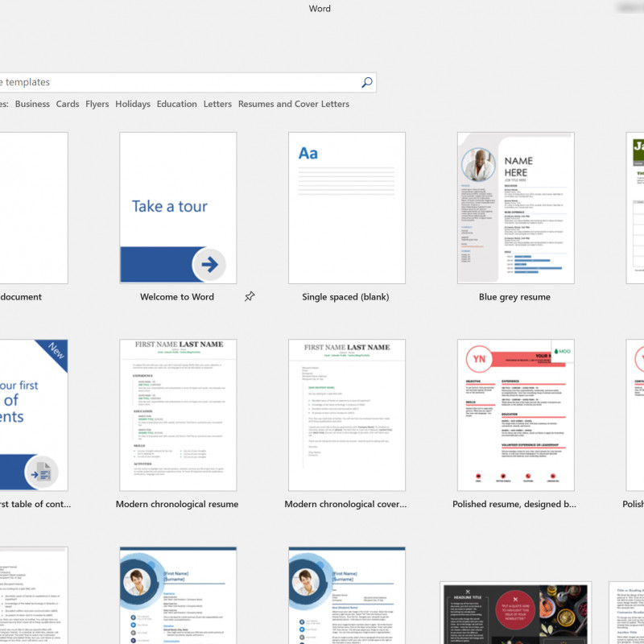
Task: Select Cards suggested search
Action: point(68,104)
